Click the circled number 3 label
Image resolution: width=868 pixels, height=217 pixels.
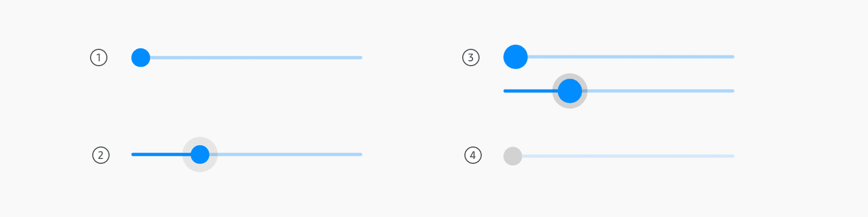click(470, 58)
